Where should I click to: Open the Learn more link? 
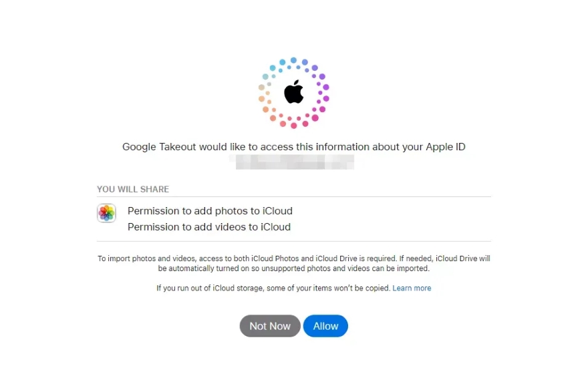point(412,288)
